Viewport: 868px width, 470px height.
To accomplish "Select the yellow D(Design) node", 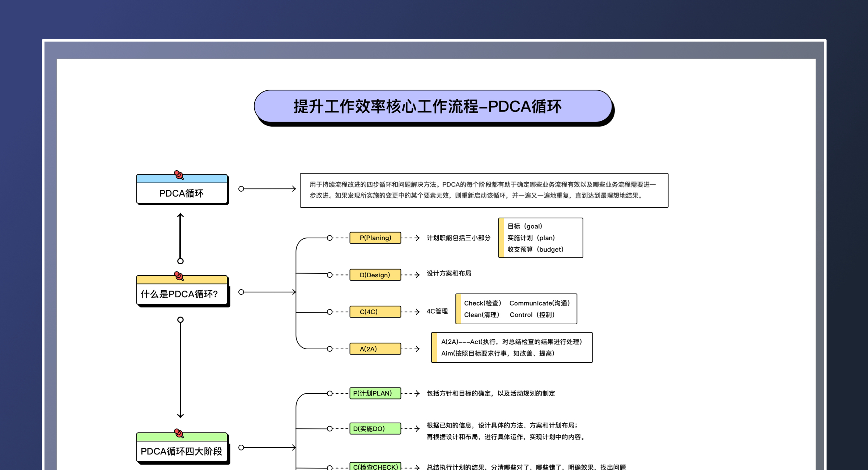I will point(375,275).
